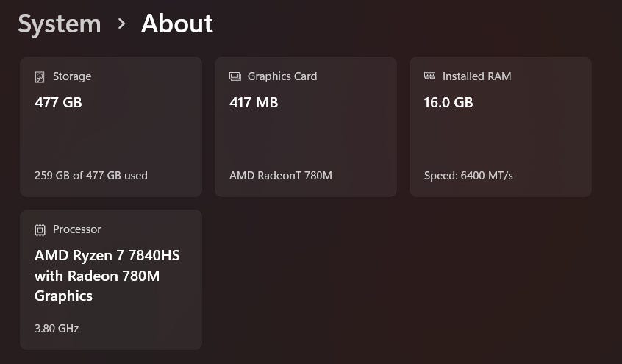The width and height of the screenshot is (622, 364).
Task: Click the Processor chip icon
Action: pos(40,229)
